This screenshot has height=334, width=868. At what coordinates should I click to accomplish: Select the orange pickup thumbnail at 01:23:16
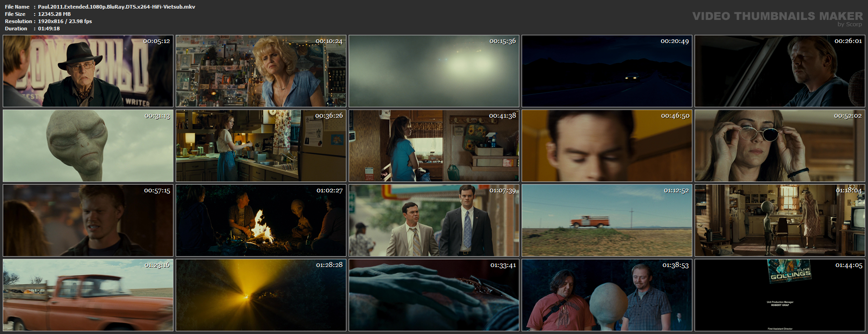[x=88, y=295]
